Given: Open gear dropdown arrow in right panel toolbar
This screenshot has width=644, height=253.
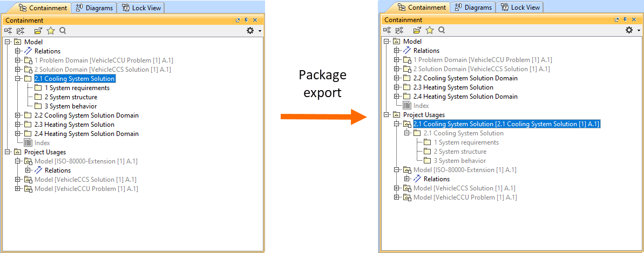Looking at the screenshot, I should 639,31.
